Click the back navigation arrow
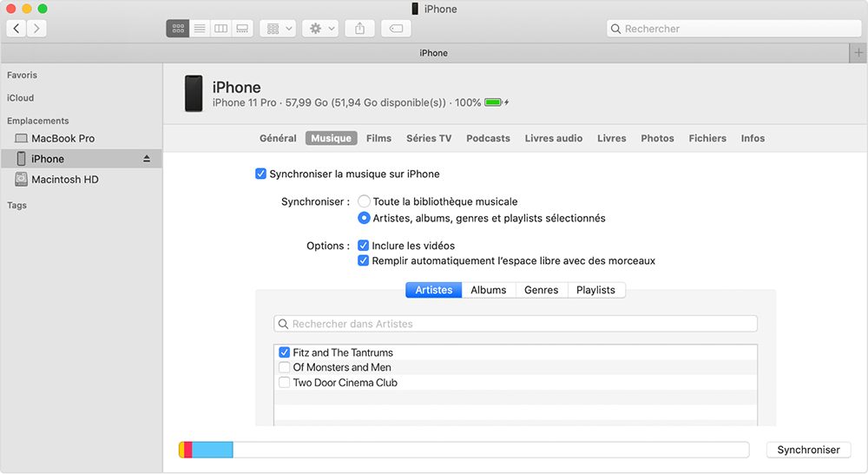 point(16,29)
